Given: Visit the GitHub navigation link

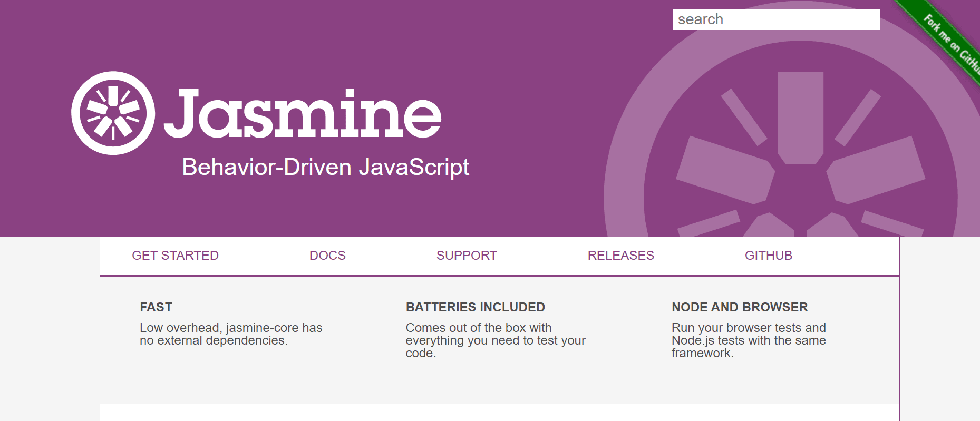Looking at the screenshot, I should pyautogui.click(x=768, y=256).
